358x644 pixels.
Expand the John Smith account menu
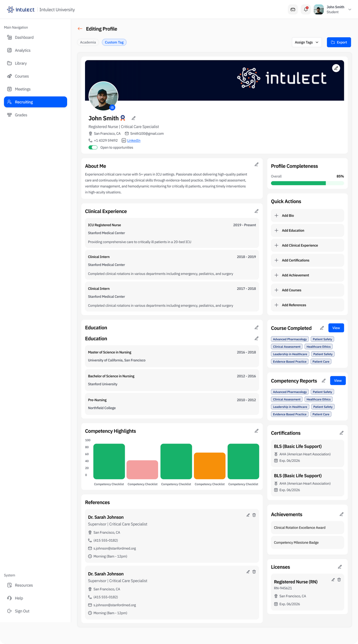(x=350, y=10)
